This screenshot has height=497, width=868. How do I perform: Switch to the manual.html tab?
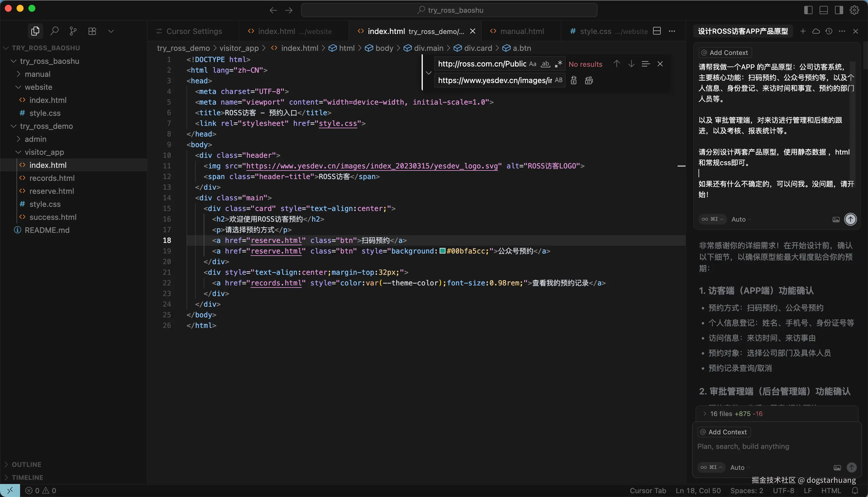coord(522,31)
